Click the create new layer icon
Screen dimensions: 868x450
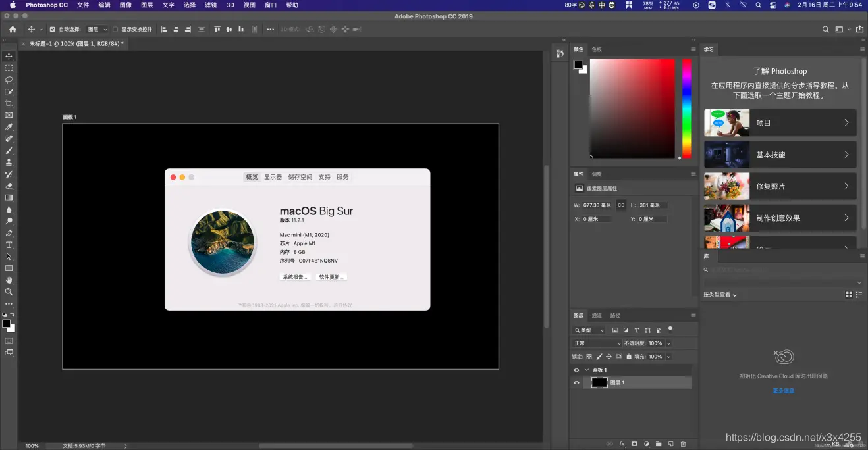(x=670, y=444)
